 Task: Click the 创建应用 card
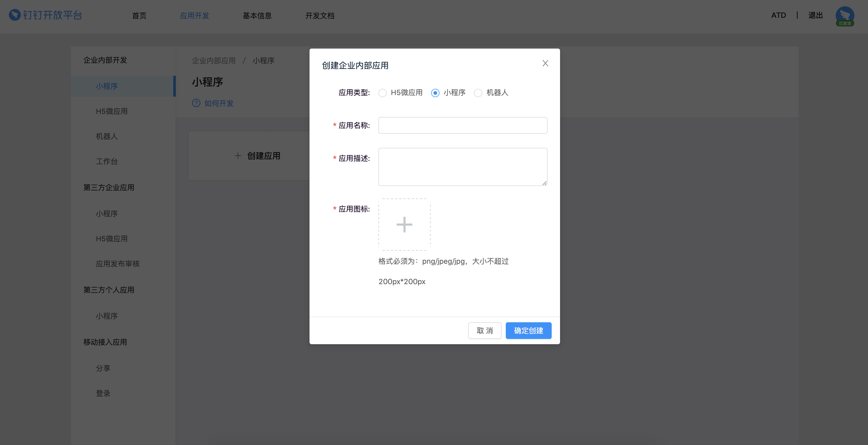point(249,156)
